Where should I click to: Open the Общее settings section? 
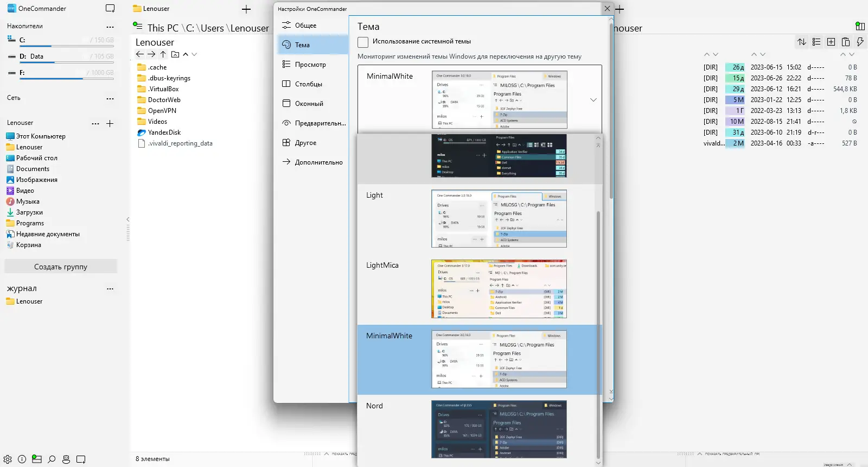[312, 26]
